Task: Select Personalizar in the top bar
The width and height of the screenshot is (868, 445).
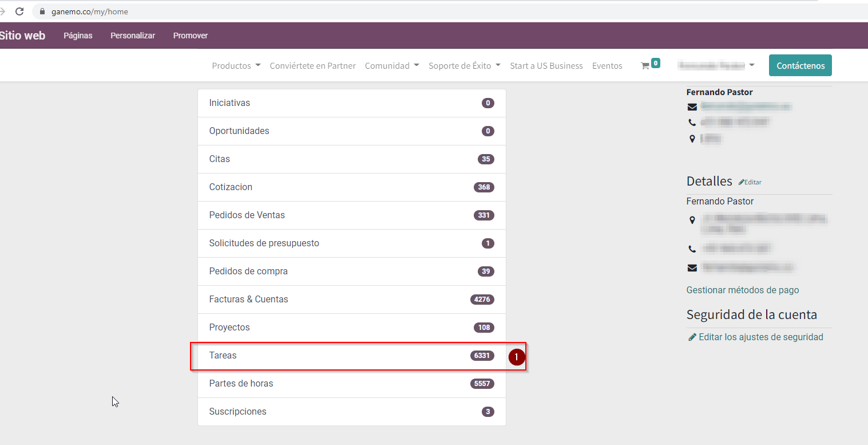Action: tap(133, 36)
